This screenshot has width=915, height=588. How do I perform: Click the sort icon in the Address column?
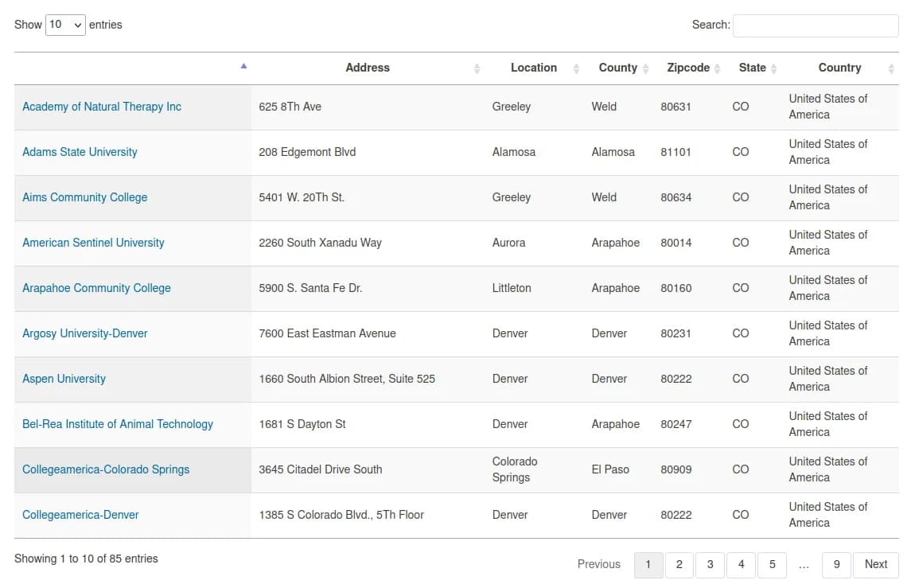[x=477, y=68]
